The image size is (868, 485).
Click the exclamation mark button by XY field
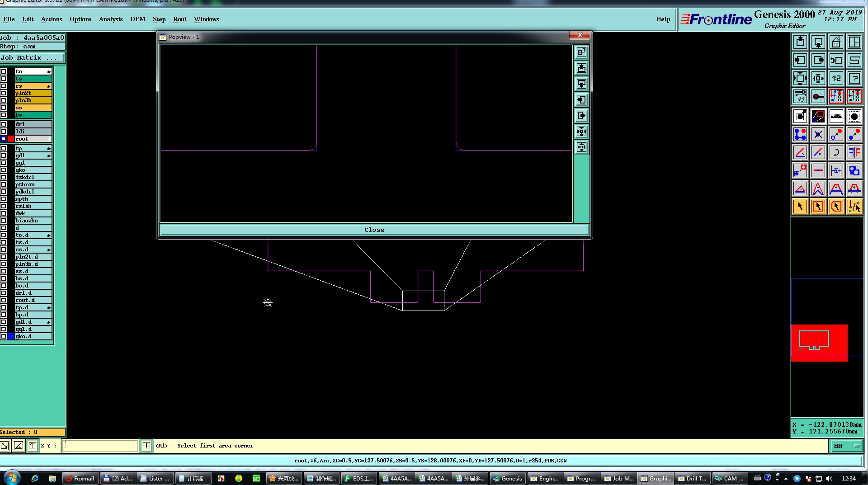146,446
